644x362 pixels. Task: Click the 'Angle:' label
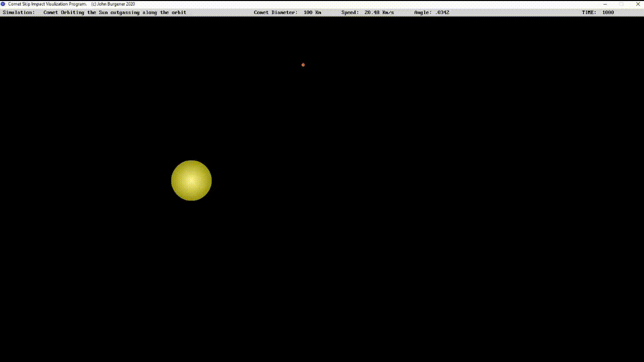(423, 13)
